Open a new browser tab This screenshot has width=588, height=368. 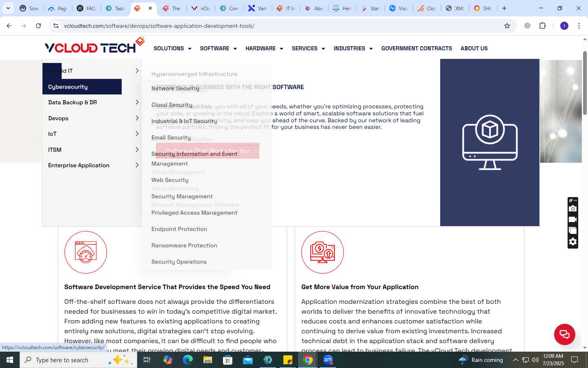pyautogui.click(x=504, y=8)
